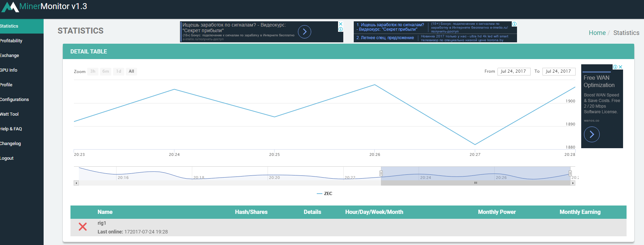Click the Last online timestamp text
The image size is (644, 245).
click(133, 232)
